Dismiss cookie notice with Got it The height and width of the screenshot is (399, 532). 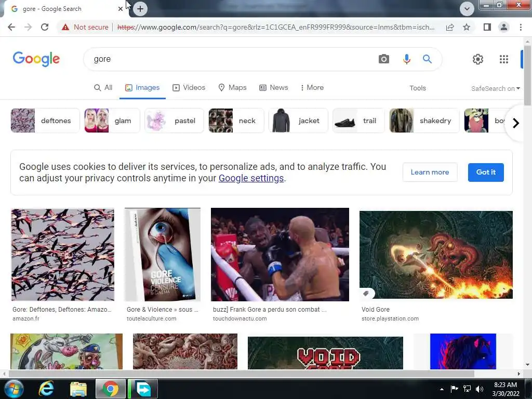(486, 172)
